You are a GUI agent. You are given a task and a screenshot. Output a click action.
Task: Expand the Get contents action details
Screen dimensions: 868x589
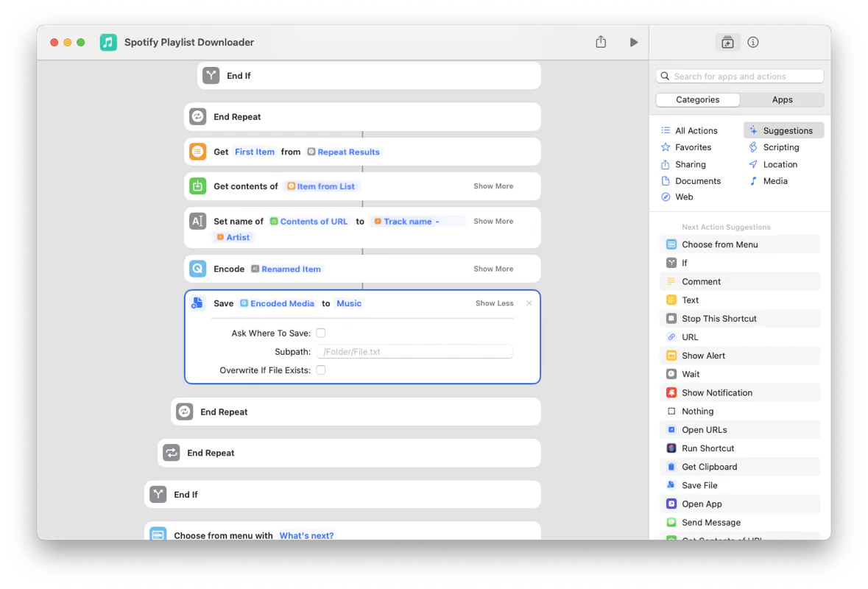pyautogui.click(x=493, y=186)
